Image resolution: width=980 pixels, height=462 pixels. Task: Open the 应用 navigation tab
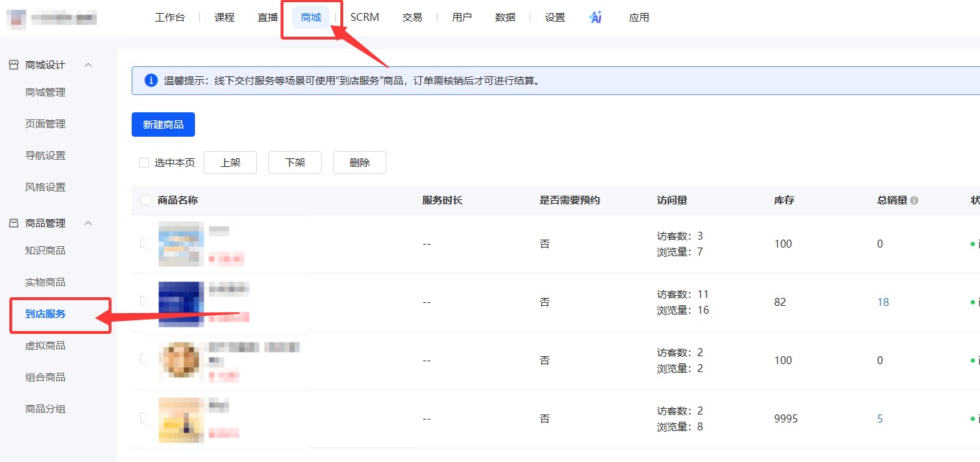point(639,17)
